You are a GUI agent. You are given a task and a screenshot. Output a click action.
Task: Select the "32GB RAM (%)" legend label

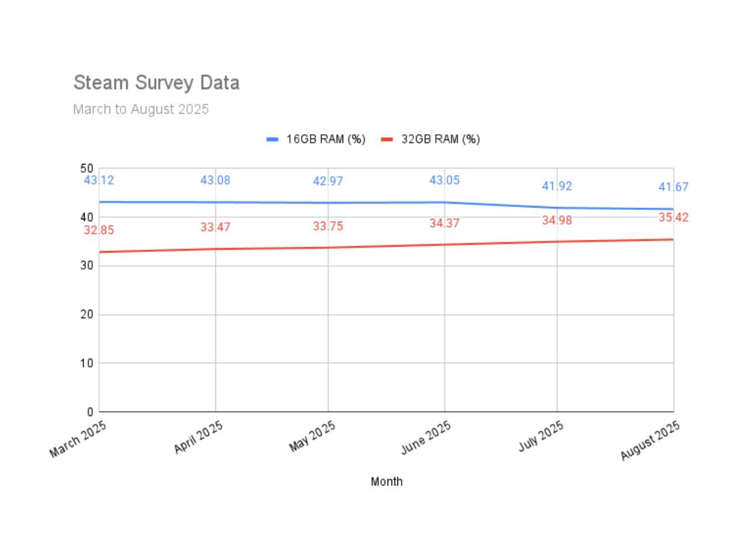(441, 139)
